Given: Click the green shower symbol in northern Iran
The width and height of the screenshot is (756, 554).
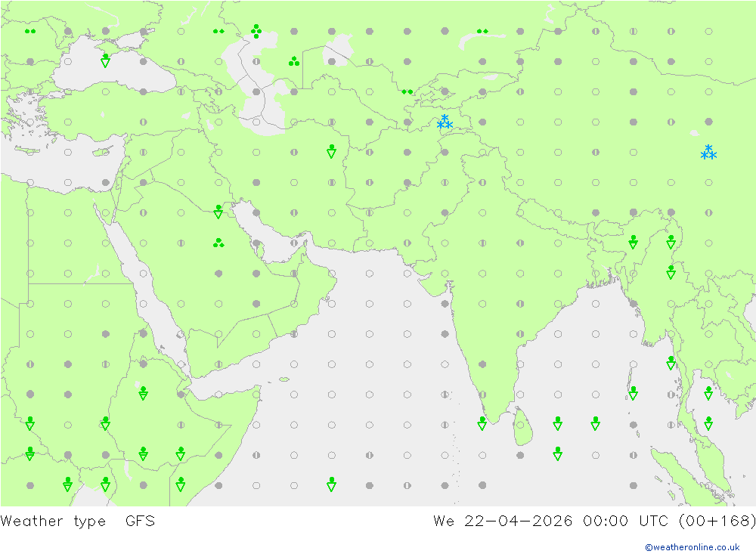Looking at the screenshot, I should point(331,151).
